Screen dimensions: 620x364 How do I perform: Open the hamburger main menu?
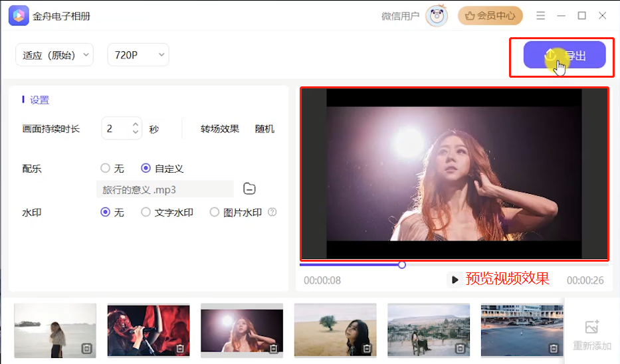pos(540,16)
